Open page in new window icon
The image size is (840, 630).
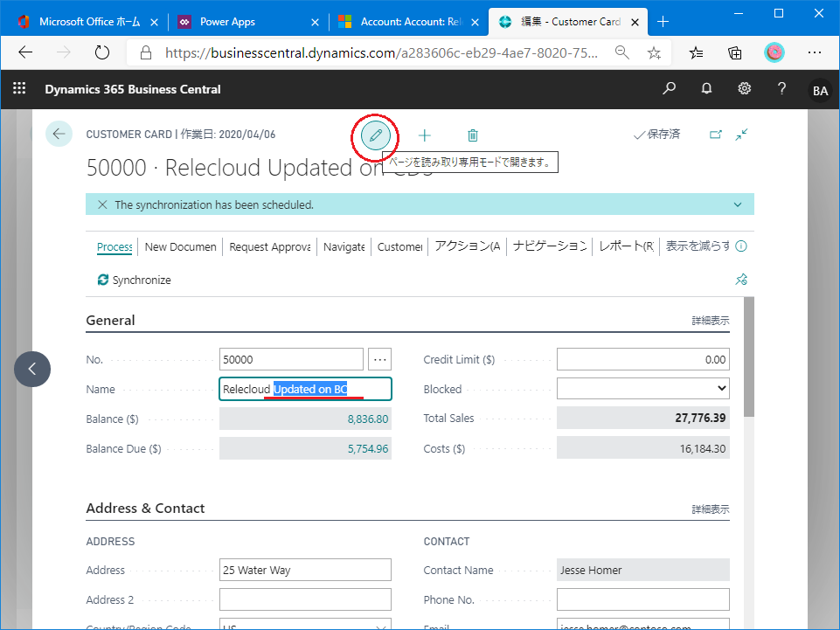point(716,135)
